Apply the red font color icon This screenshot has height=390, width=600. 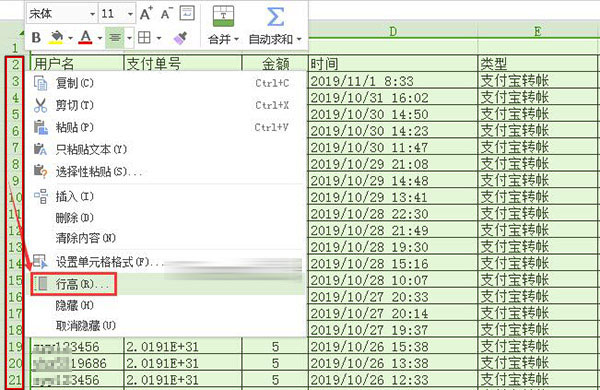click(x=86, y=37)
